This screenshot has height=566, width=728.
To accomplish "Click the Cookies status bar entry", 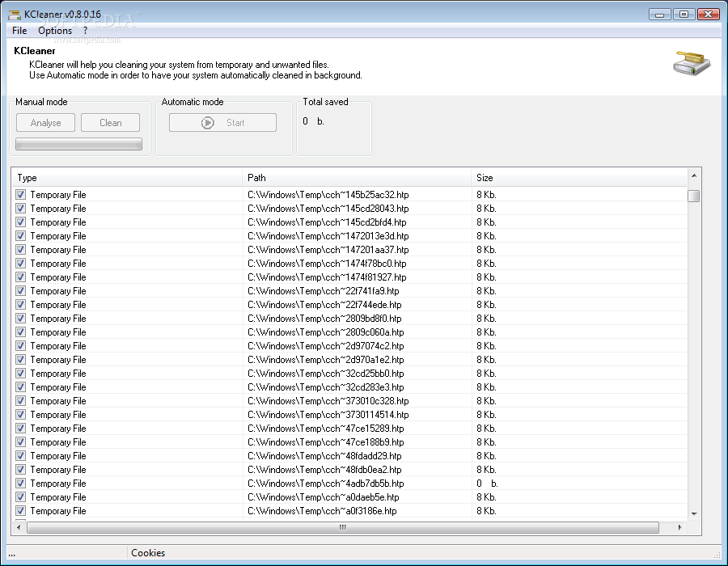I will click(148, 553).
